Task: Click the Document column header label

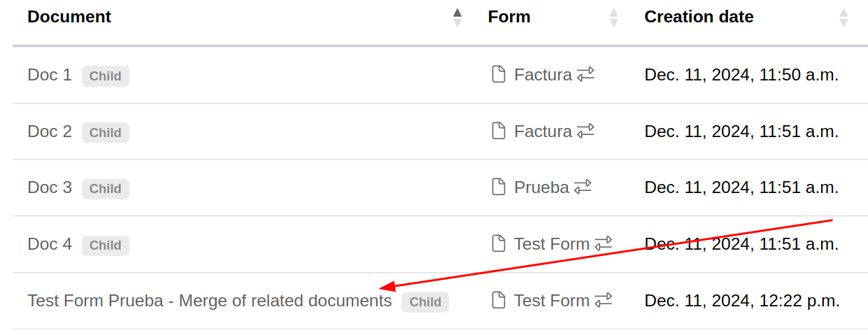Action: (69, 17)
